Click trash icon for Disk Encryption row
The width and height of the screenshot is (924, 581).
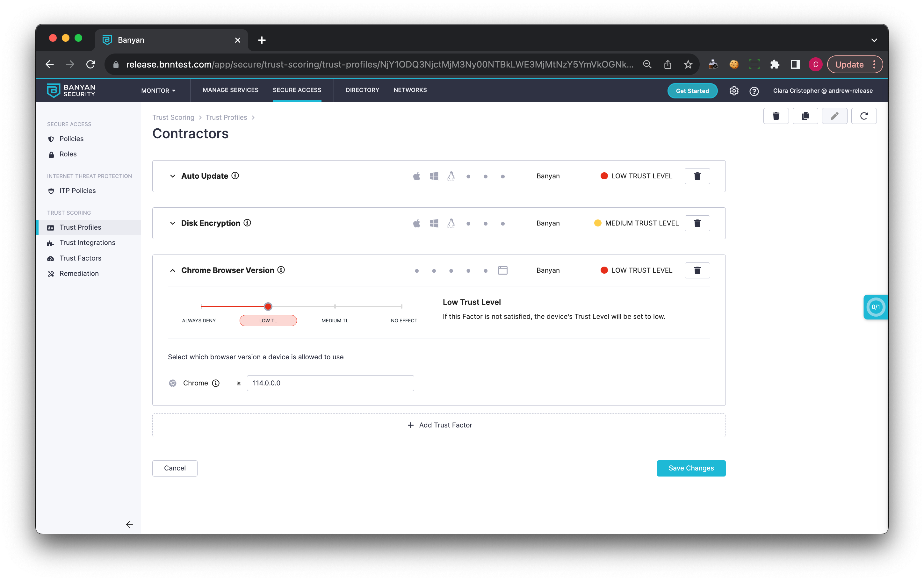[x=697, y=223]
